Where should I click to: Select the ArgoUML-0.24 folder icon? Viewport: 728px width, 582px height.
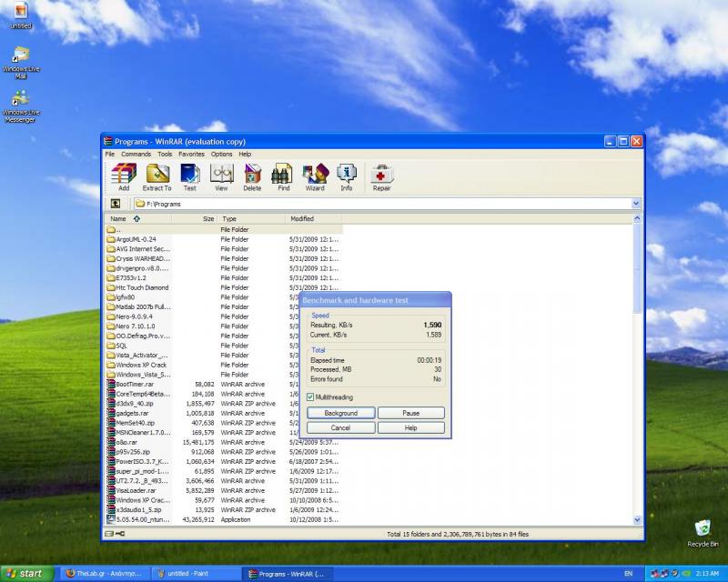(x=110, y=239)
